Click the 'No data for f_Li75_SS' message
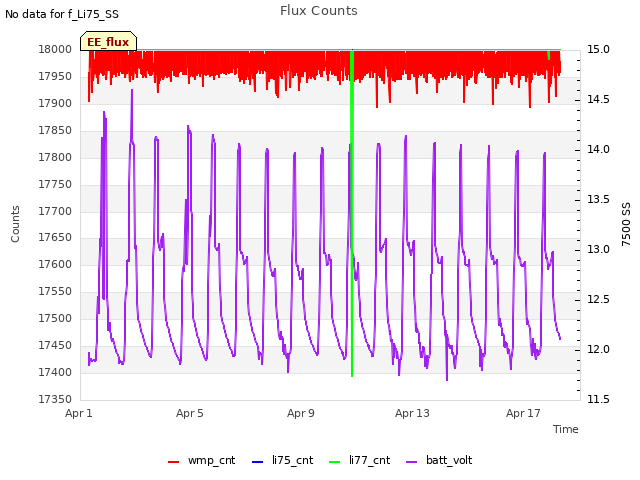 [x=62, y=14]
